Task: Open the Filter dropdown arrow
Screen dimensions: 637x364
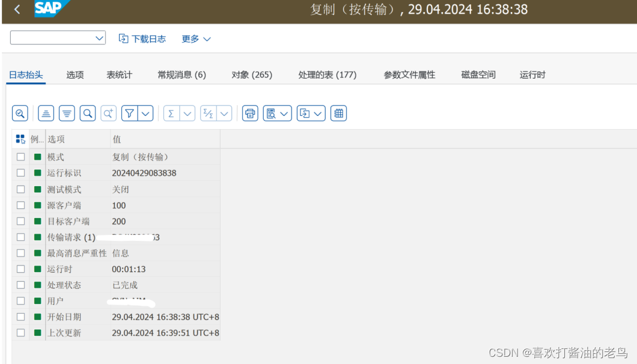Action: click(x=144, y=113)
